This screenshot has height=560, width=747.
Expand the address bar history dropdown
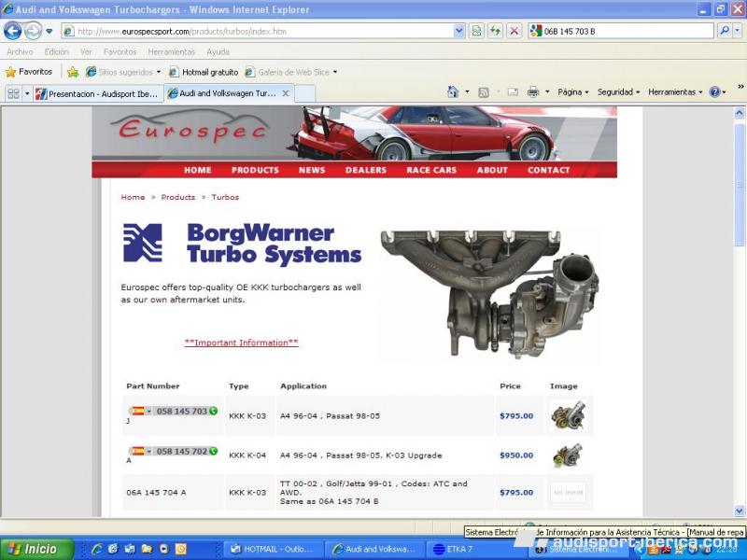pyautogui.click(x=458, y=32)
